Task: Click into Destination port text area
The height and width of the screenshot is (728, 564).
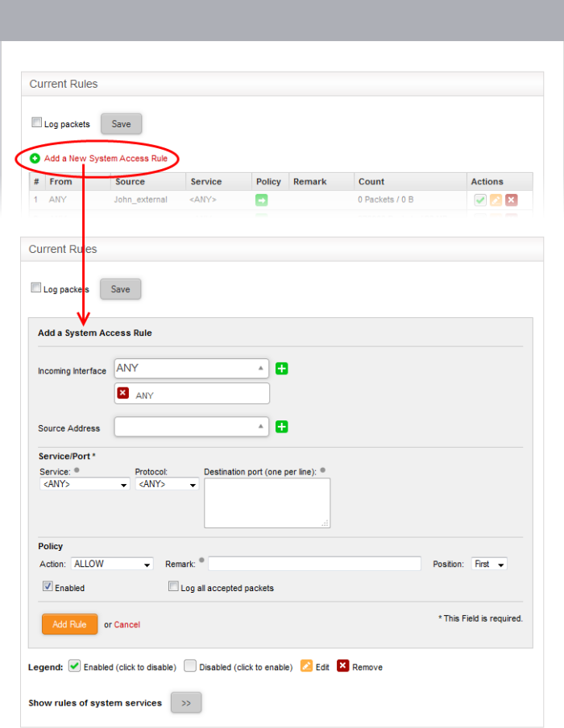Action: tap(267, 503)
